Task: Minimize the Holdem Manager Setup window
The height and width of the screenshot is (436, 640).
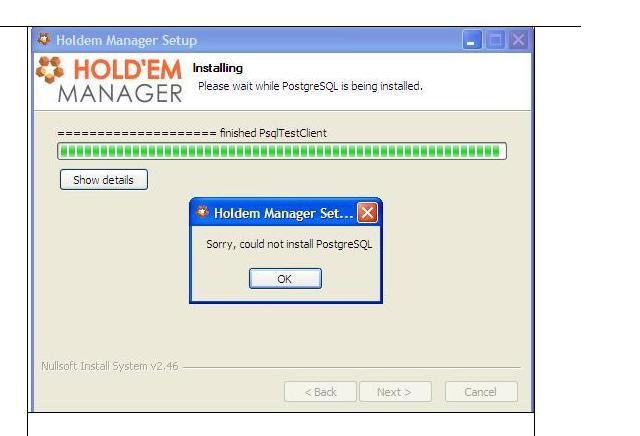Action: click(472, 40)
